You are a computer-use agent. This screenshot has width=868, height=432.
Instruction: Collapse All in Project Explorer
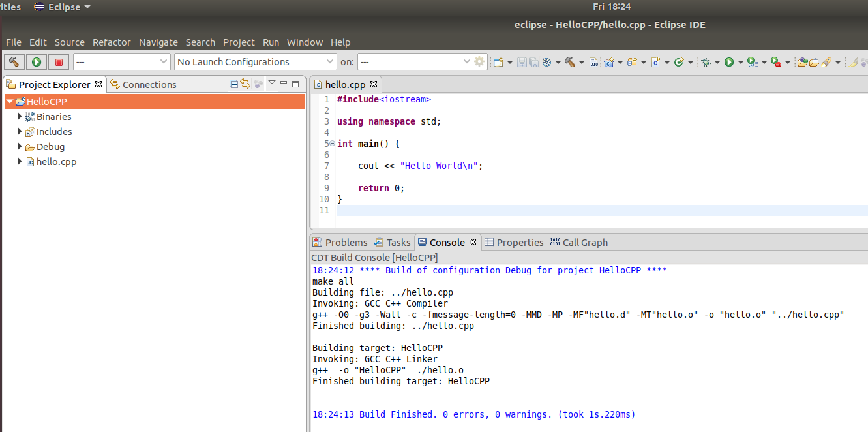pyautogui.click(x=234, y=84)
